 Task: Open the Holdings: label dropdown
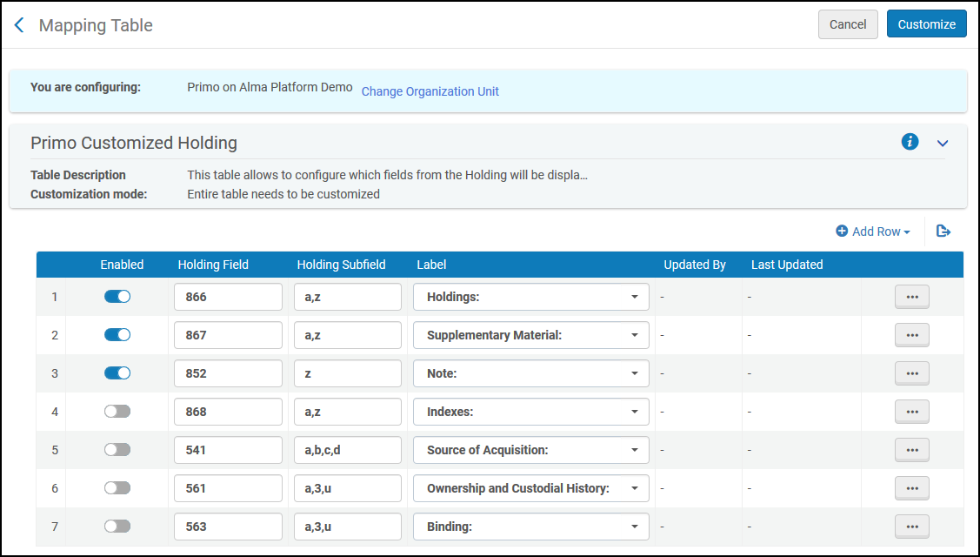(530, 297)
